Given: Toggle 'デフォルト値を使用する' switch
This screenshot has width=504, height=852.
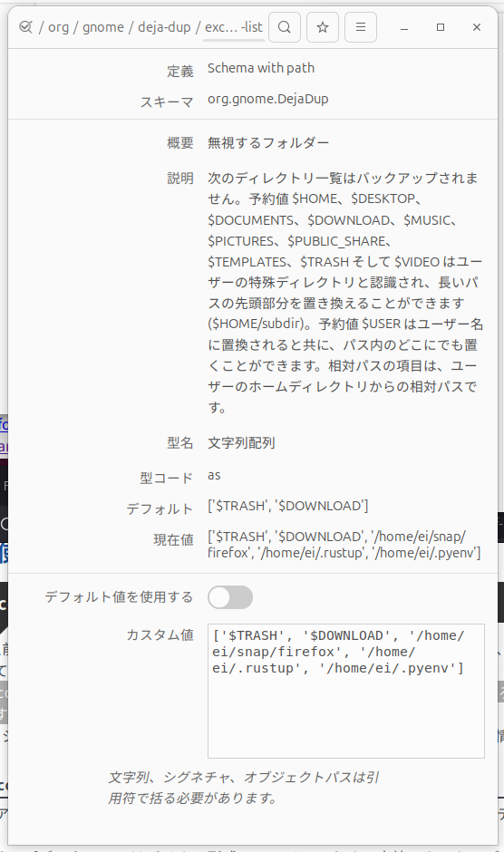Looking at the screenshot, I should [230, 597].
